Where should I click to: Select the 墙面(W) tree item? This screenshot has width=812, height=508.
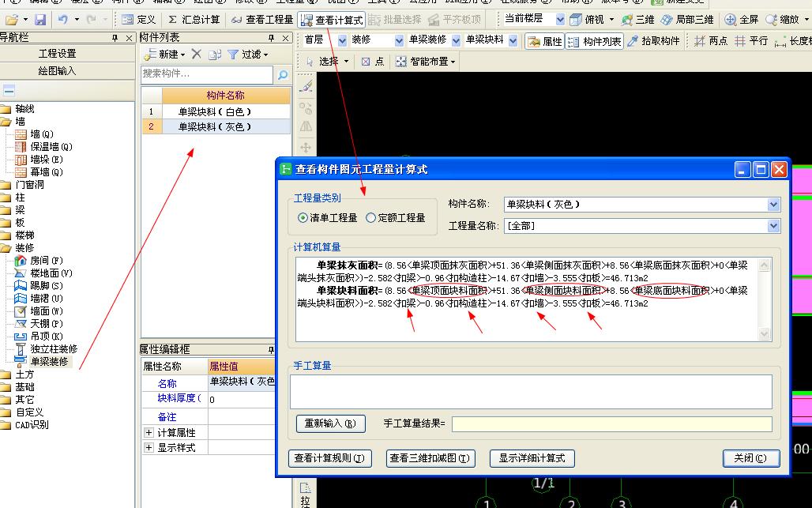pos(39,311)
